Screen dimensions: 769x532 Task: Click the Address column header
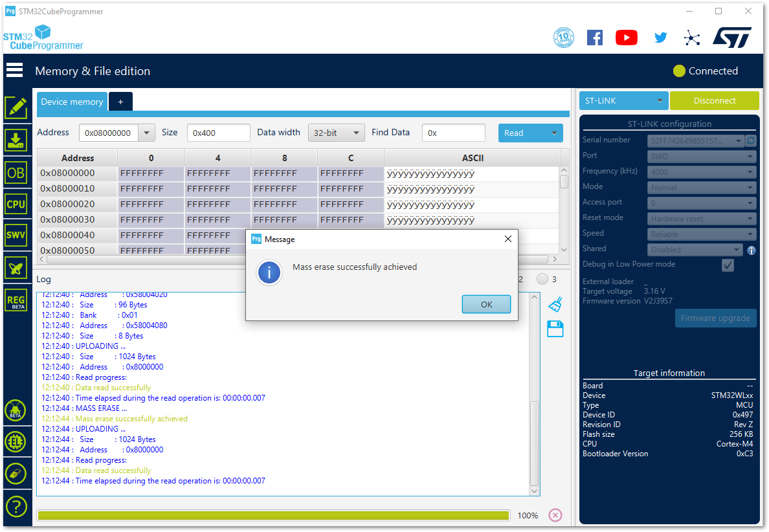click(x=78, y=158)
